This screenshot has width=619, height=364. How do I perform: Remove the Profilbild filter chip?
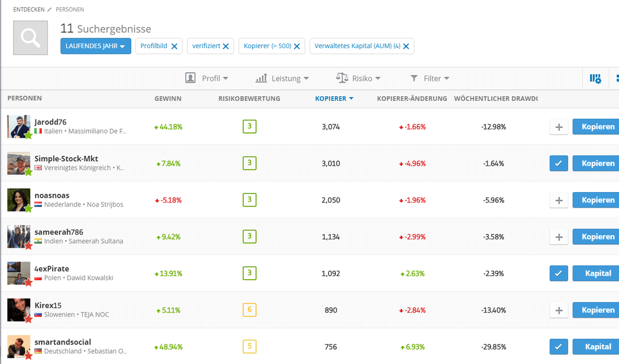174,46
